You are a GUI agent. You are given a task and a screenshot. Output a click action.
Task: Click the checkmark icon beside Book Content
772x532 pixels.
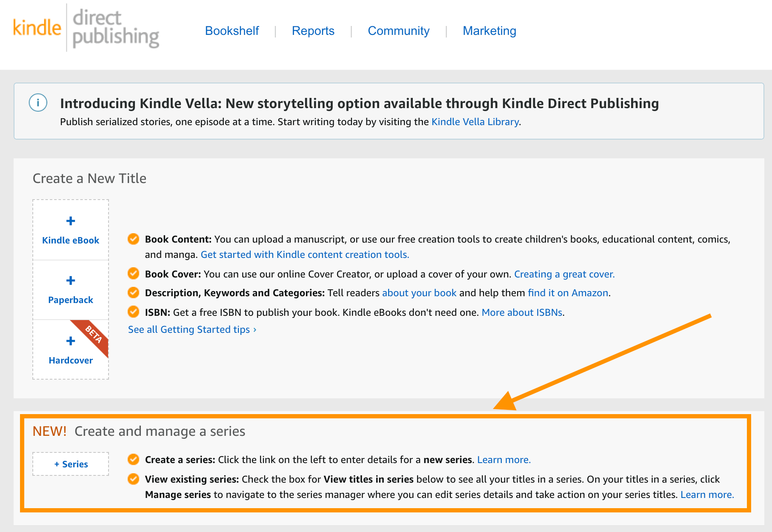coord(133,239)
